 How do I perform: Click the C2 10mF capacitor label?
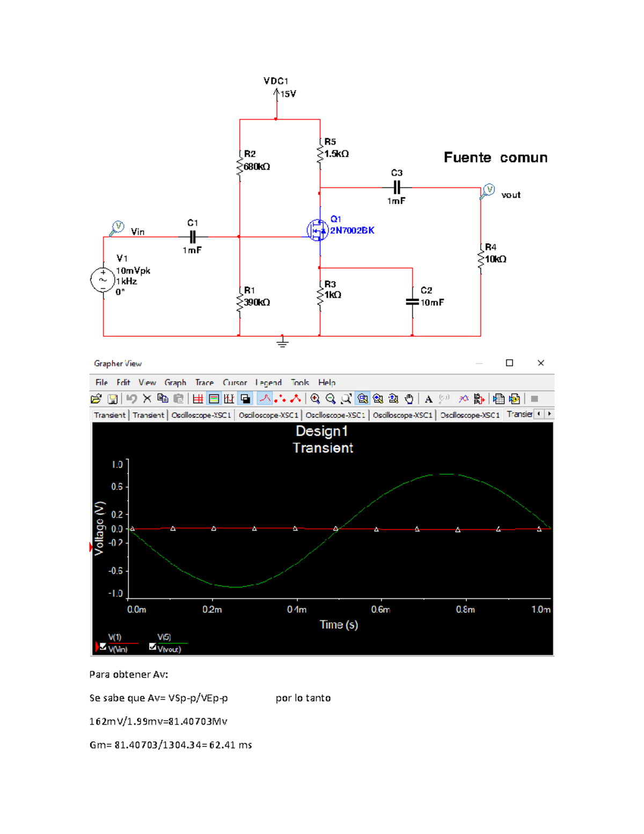[432, 296]
